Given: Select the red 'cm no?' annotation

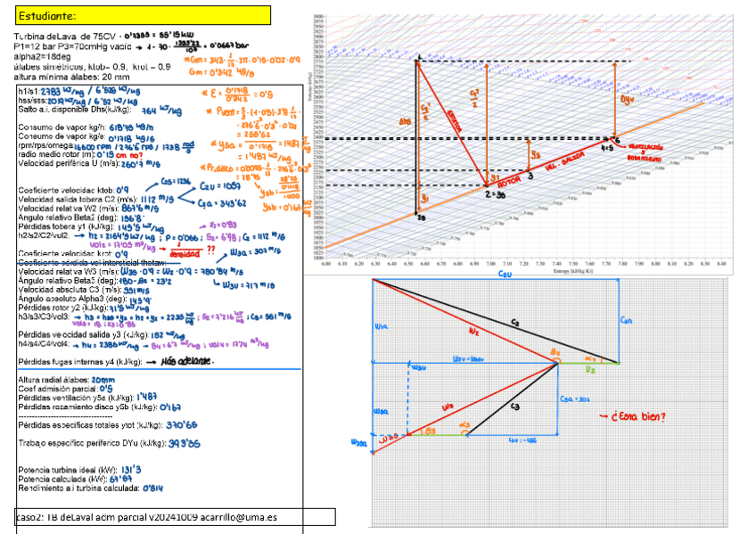Looking at the screenshot, I should tap(129, 155).
